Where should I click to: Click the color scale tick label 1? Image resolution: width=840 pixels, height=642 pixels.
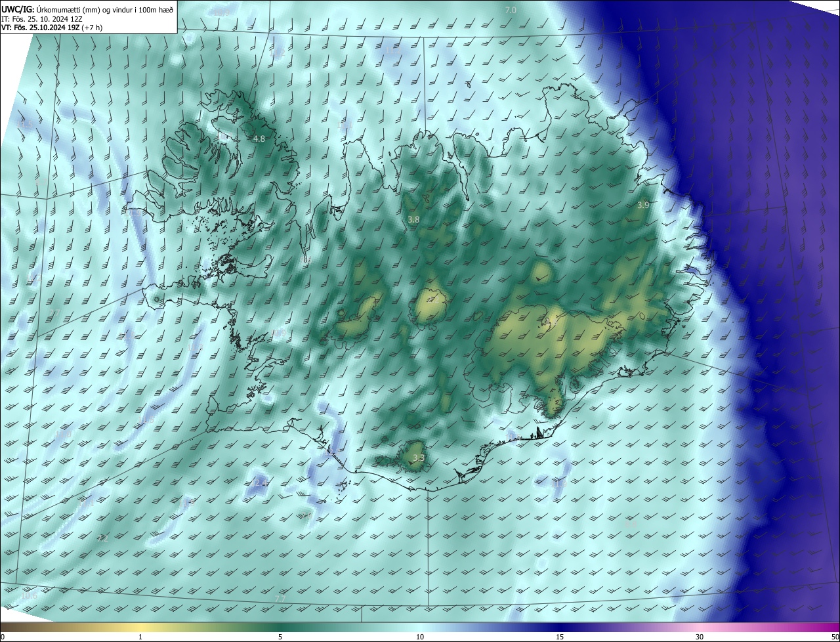tap(140, 637)
